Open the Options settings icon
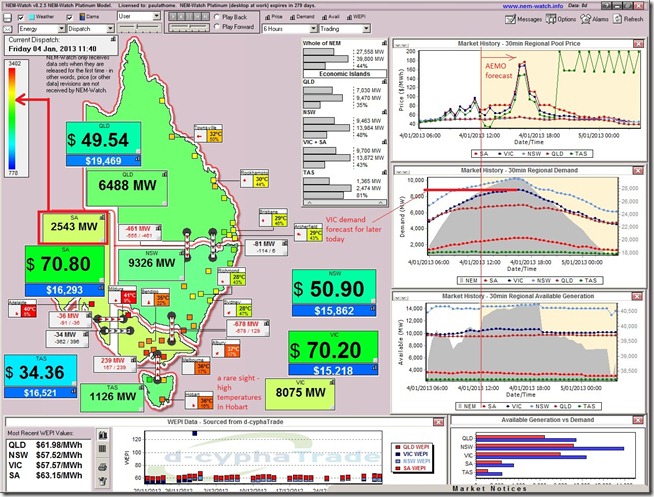 [x=551, y=19]
